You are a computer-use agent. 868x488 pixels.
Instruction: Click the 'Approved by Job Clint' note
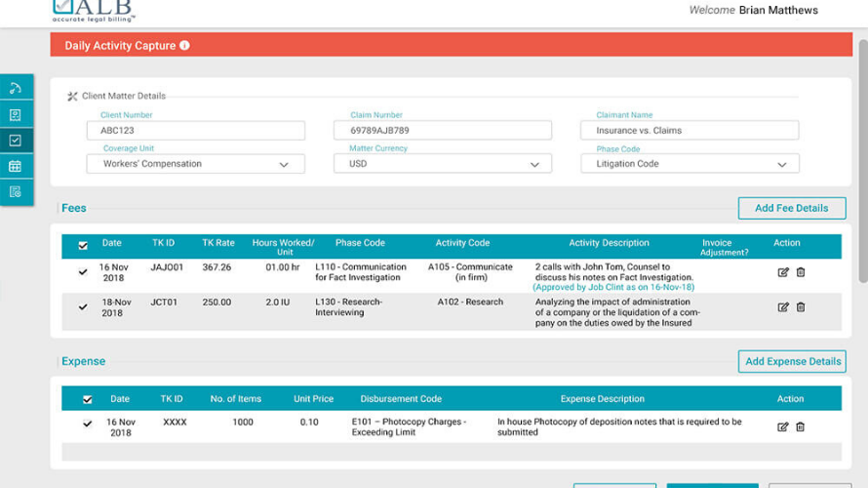point(613,288)
